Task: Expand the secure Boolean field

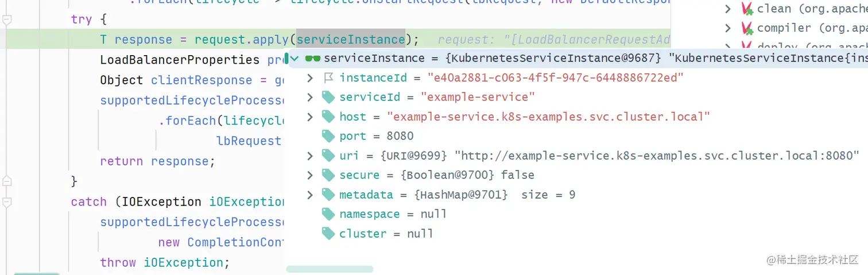Action: (311, 175)
